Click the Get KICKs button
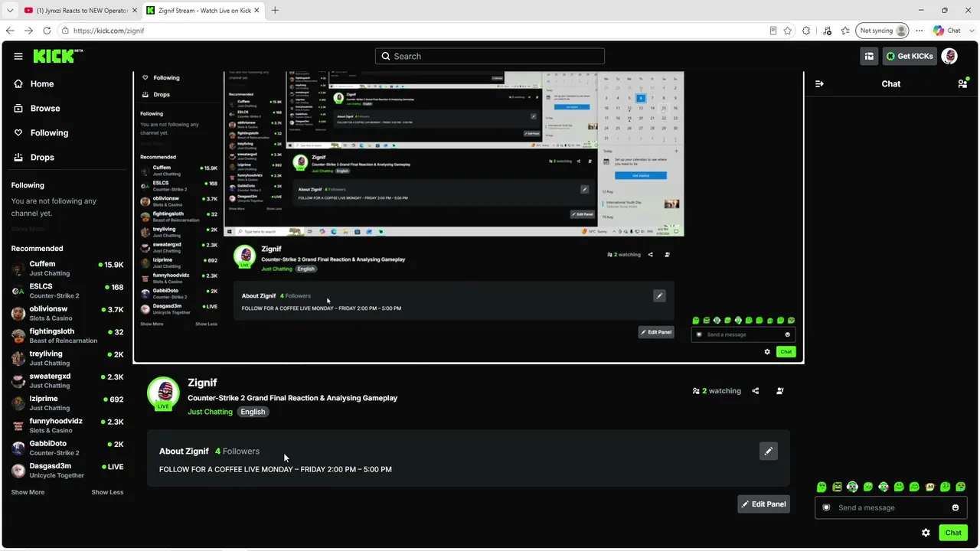 click(x=910, y=56)
